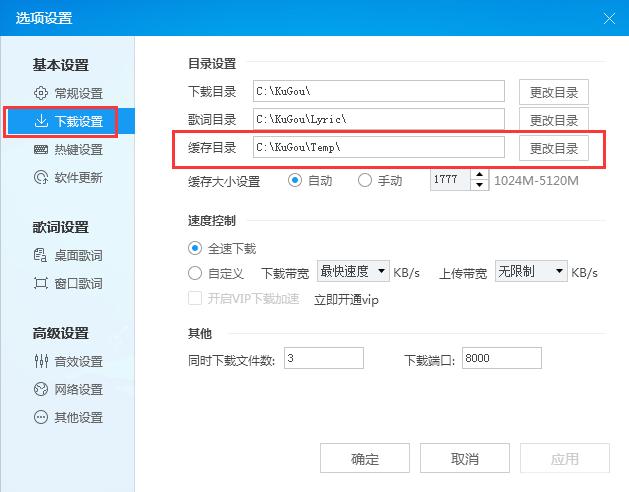Click the 应用 button

(564, 458)
